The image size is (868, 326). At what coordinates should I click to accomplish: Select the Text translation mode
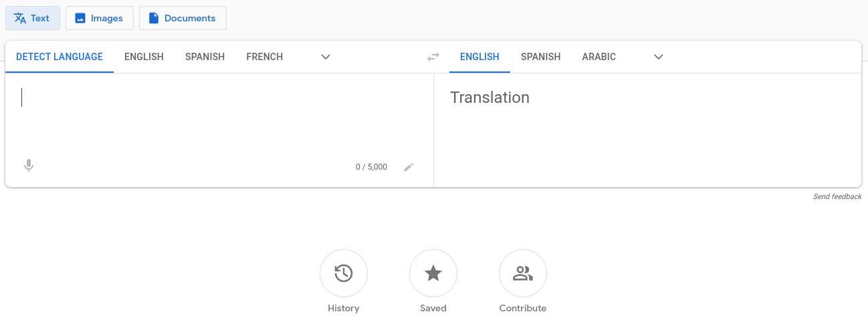click(33, 18)
